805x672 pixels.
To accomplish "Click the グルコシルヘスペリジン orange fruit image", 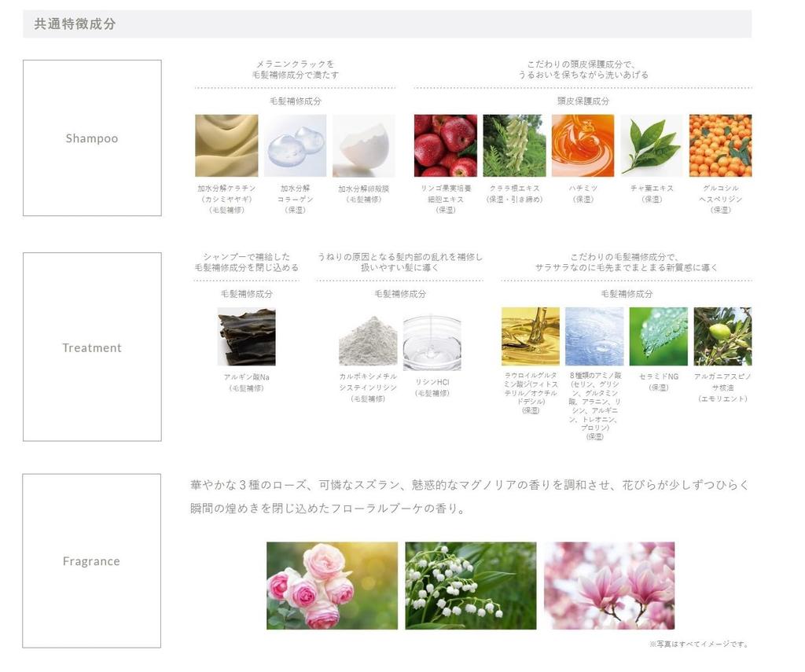I will [x=719, y=145].
